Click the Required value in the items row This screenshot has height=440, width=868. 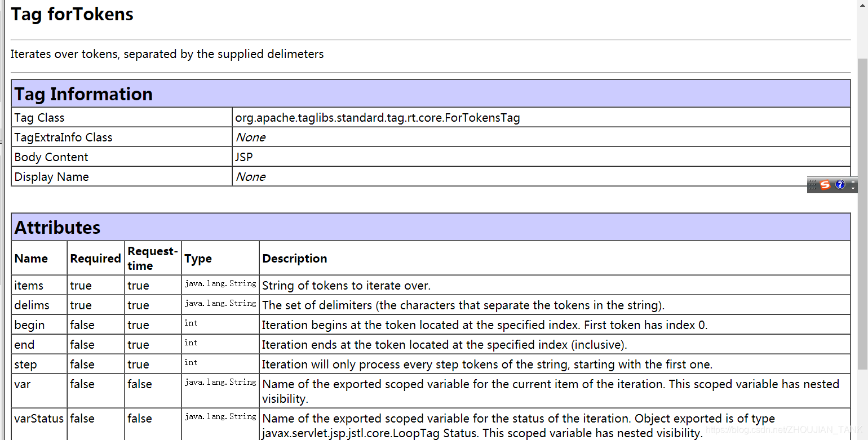point(81,286)
